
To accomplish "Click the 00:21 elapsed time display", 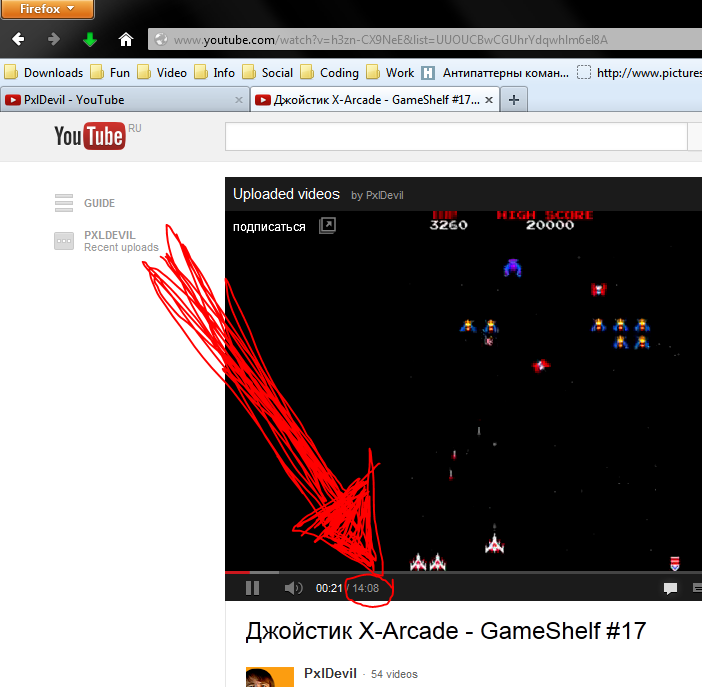I will tap(329, 588).
